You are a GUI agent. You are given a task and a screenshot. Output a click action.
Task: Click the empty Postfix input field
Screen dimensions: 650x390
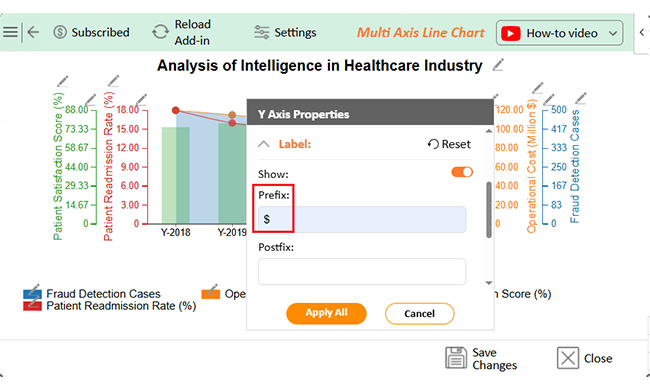(362, 271)
